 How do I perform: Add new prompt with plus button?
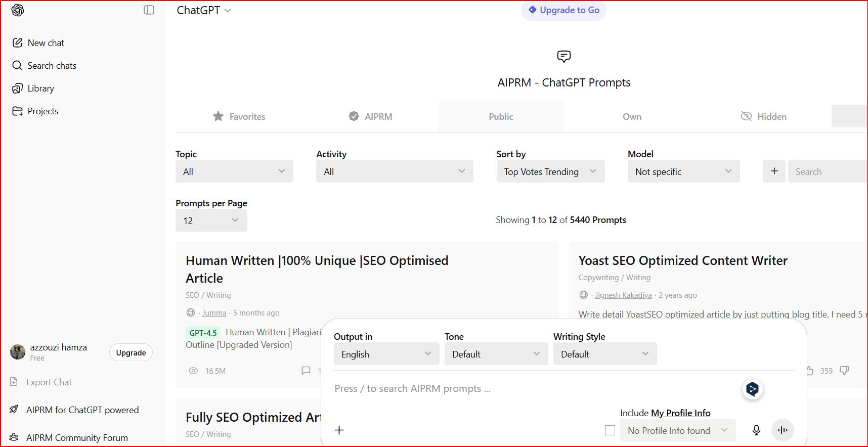click(774, 171)
